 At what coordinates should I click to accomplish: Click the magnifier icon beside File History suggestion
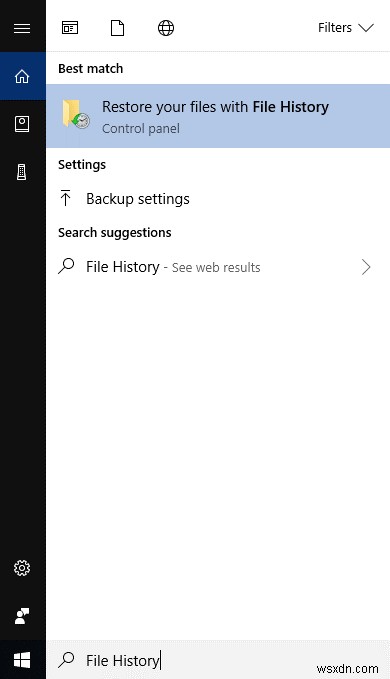coord(66,266)
